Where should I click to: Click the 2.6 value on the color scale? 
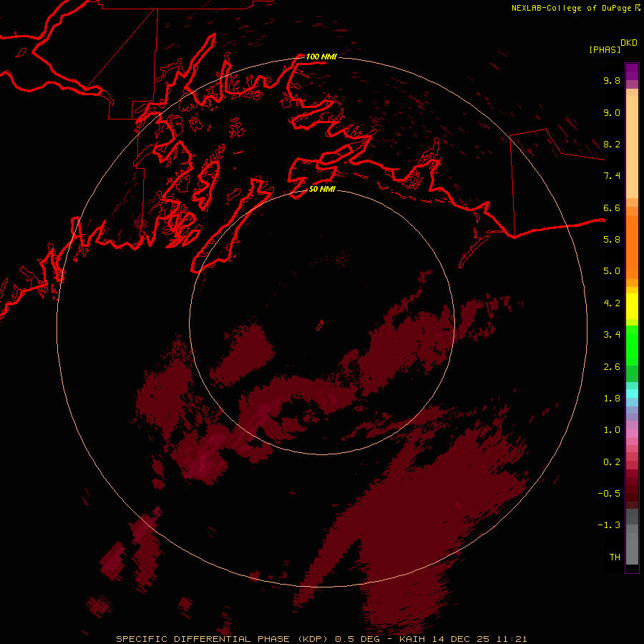612,367
